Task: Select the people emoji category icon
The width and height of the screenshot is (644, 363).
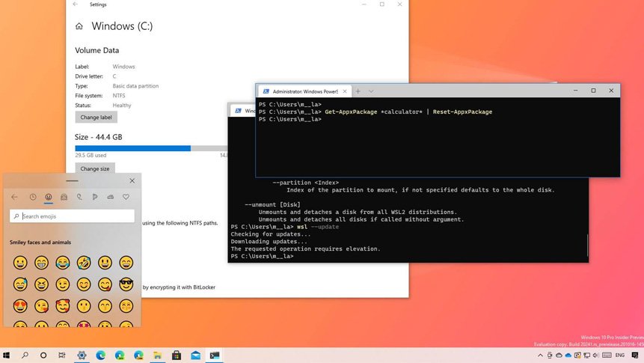Action: click(x=64, y=197)
